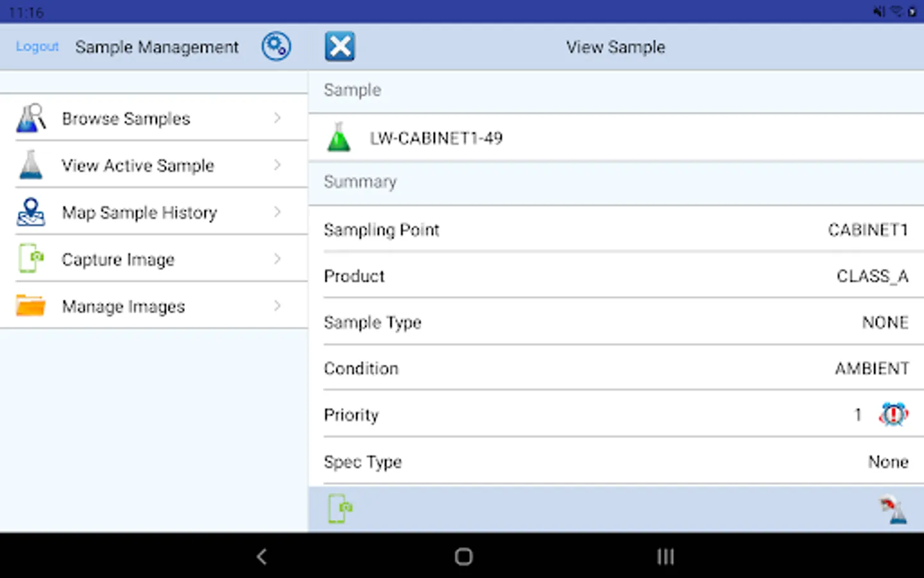
Task: Click the Capture Image phone camera icon
Action: pyautogui.click(x=30, y=259)
